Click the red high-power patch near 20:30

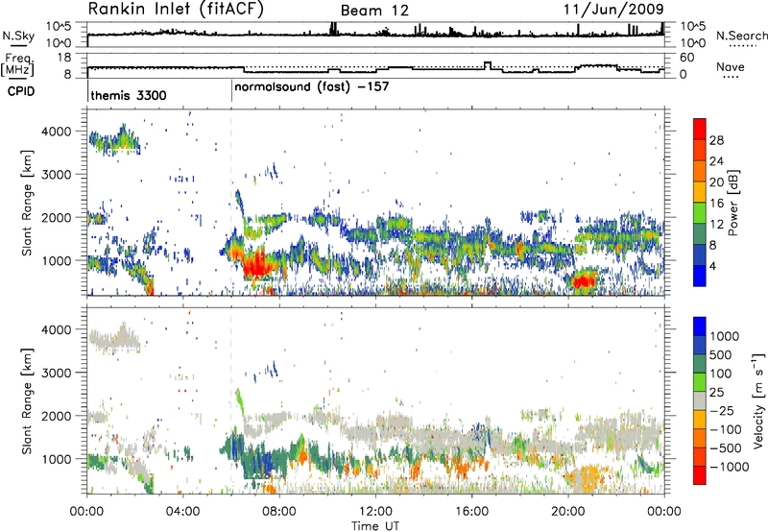click(x=583, y=281)
